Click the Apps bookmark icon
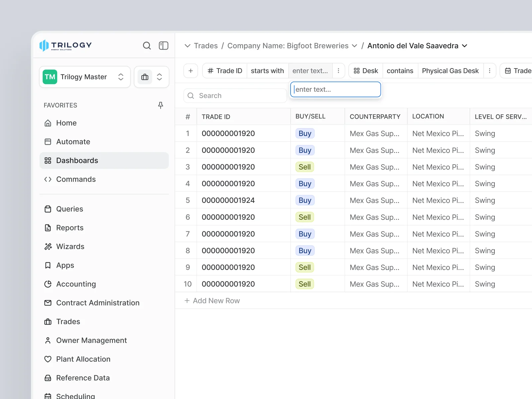Viewport: 532px width, 399px height. tap(48, 265)
